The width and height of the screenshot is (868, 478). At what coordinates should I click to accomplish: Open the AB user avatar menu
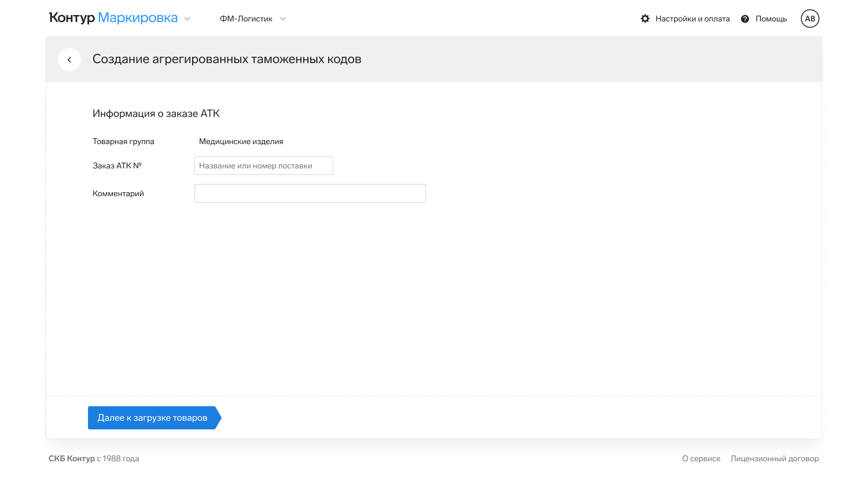coord(810,19)
